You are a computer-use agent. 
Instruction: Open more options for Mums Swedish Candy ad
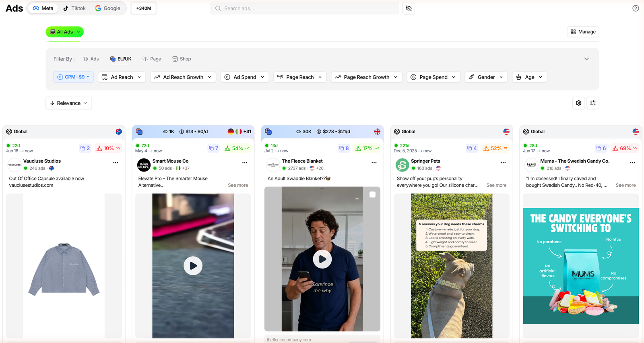632,163
